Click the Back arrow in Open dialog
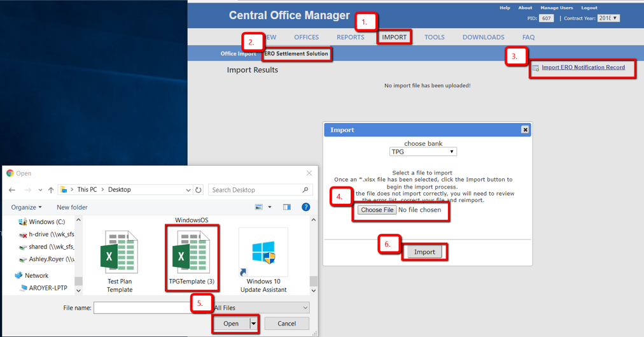The height and width of the screenshot is (337, 644). 12,190
